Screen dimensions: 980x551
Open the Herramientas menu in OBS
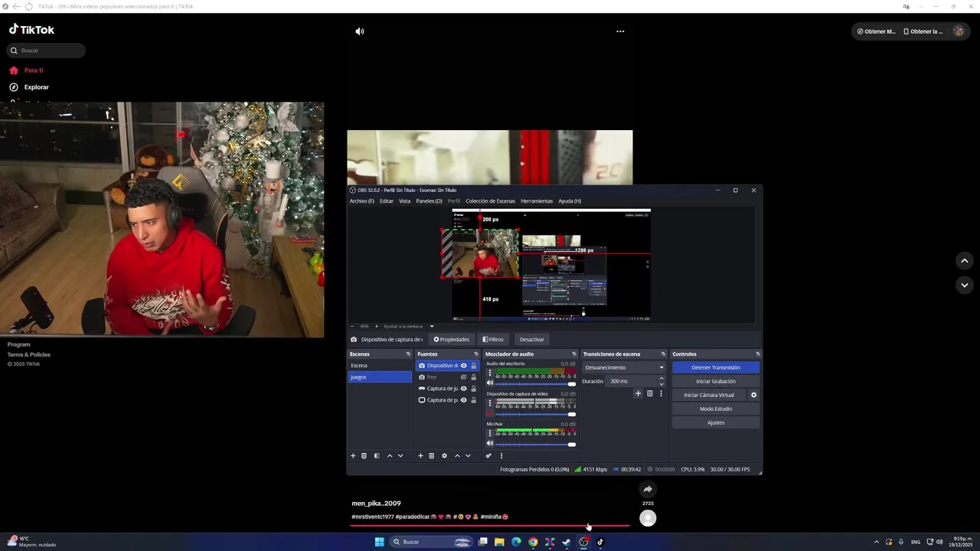(x=537, y=201)
